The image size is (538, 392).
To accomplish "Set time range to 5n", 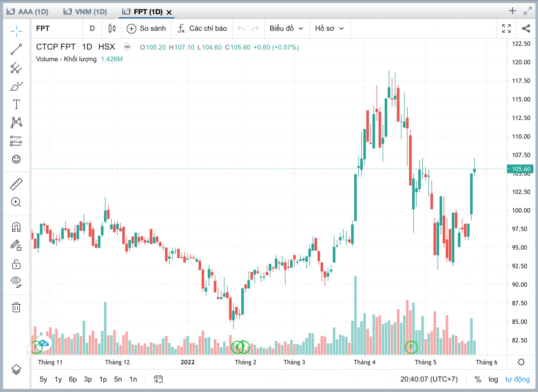I will click(x=118, y=379).
